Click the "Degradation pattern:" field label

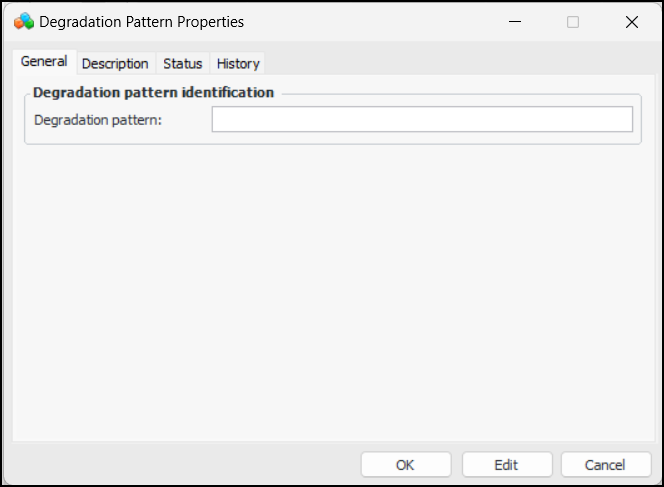(x=98, y=120)
